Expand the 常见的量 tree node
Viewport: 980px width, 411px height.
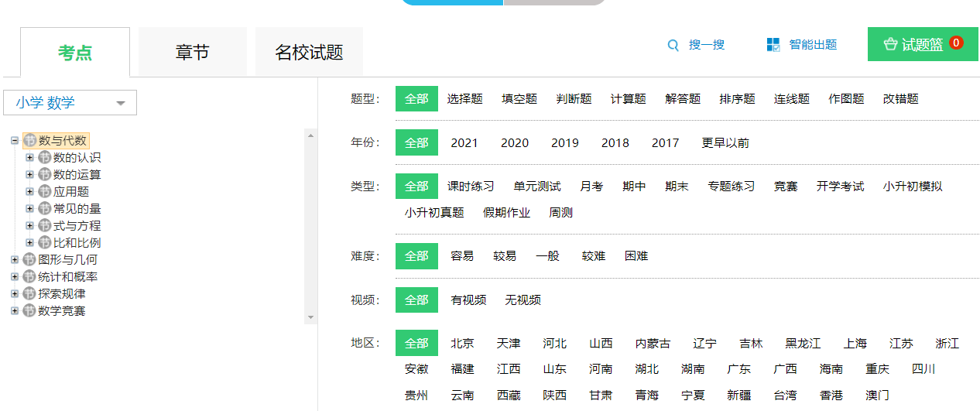tap(30, 209)
